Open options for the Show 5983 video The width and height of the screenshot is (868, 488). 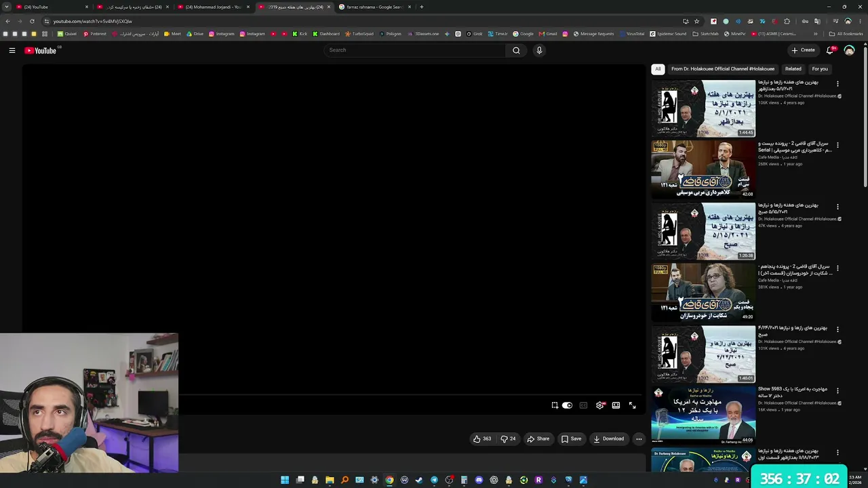coord(837,391)
